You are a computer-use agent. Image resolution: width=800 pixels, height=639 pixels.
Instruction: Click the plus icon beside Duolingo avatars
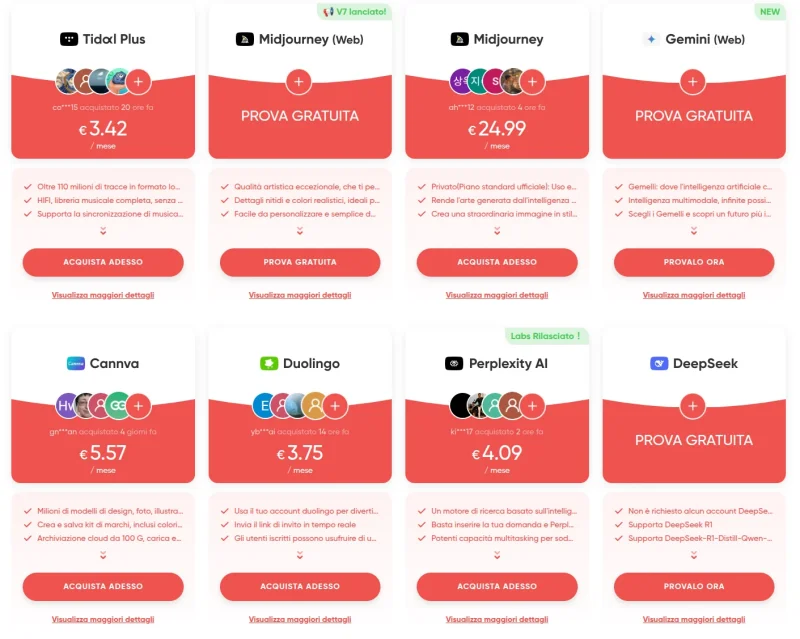[335, 405]
